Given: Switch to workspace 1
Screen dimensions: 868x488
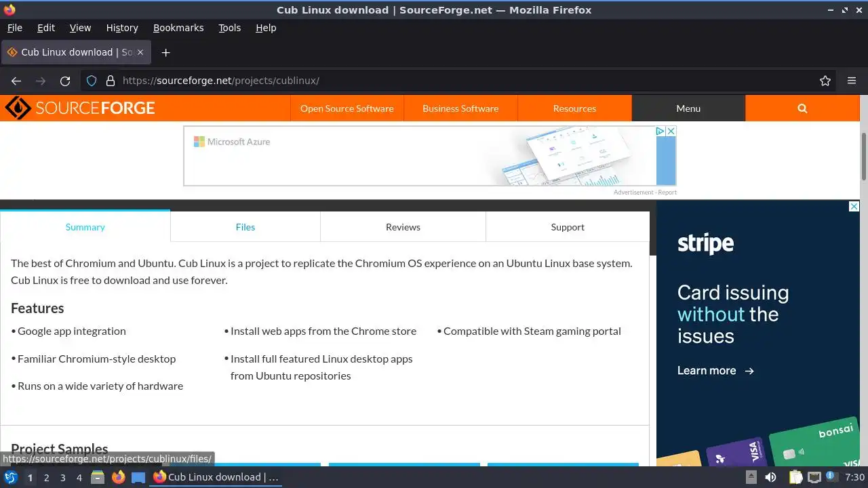Looking at the screenshot, I should point(30,477).
